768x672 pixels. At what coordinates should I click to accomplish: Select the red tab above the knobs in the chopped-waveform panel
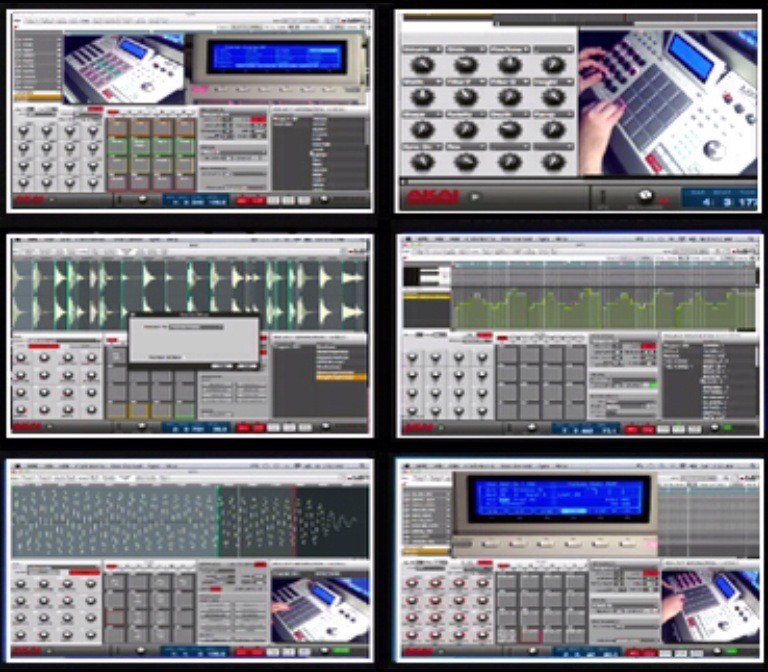44,346
